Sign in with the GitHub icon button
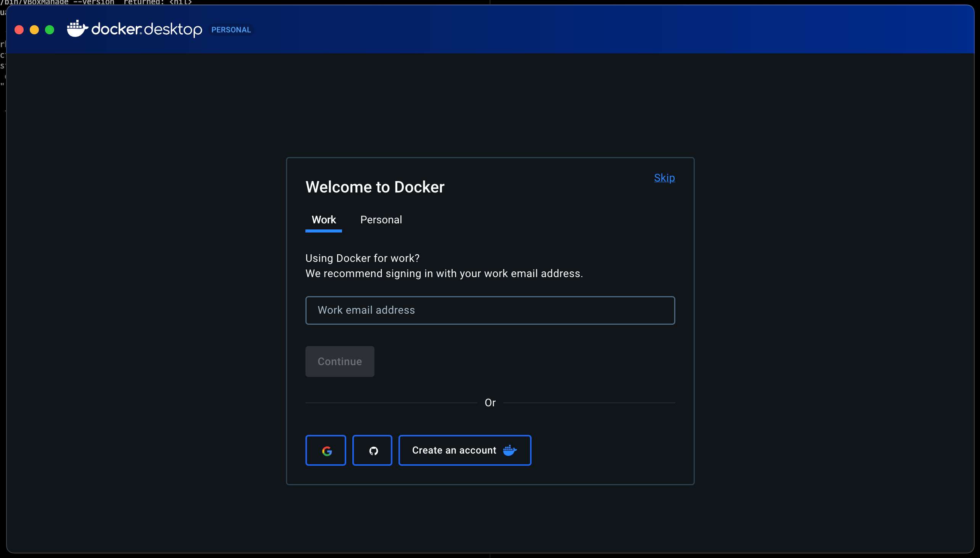 point(372,450)
